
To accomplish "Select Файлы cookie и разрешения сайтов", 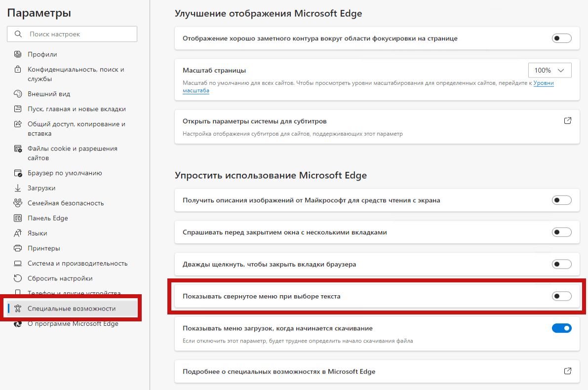I will click(73, 153).
